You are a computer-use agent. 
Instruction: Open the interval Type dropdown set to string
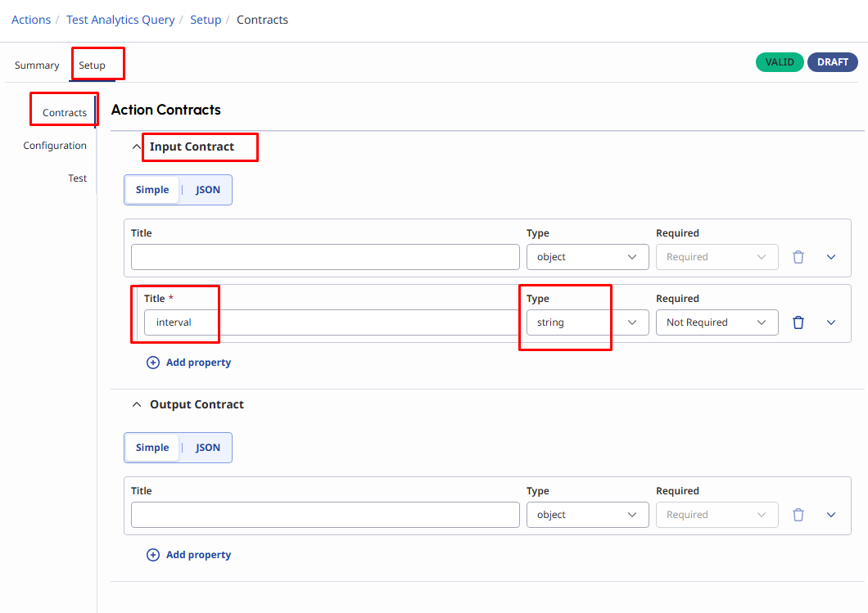587,322
